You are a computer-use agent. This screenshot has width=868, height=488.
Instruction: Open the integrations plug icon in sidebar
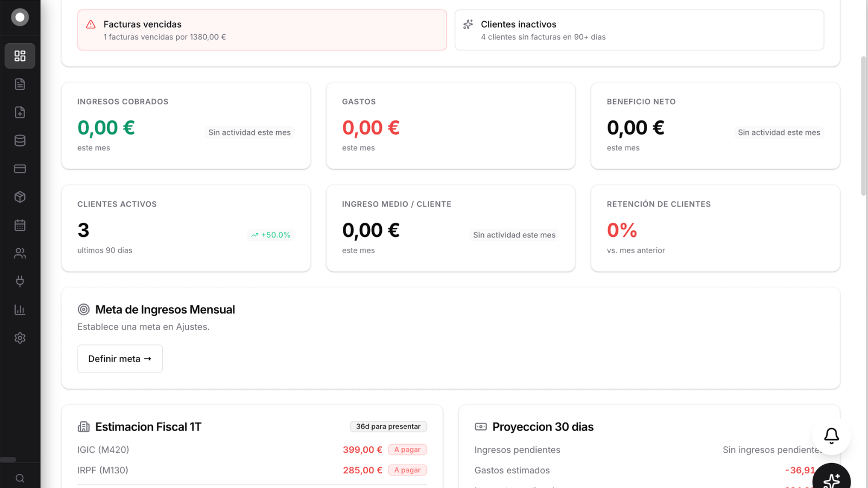coord(20,281)
